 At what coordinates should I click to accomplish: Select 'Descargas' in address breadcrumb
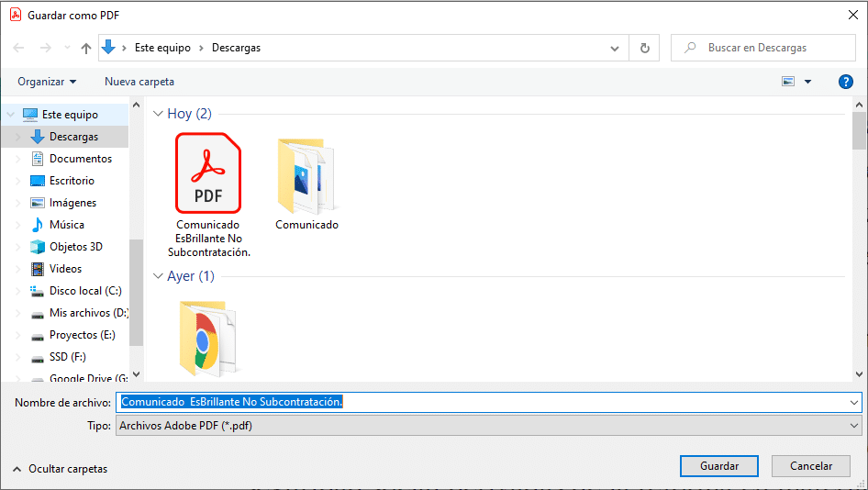[x=237, y=48]
